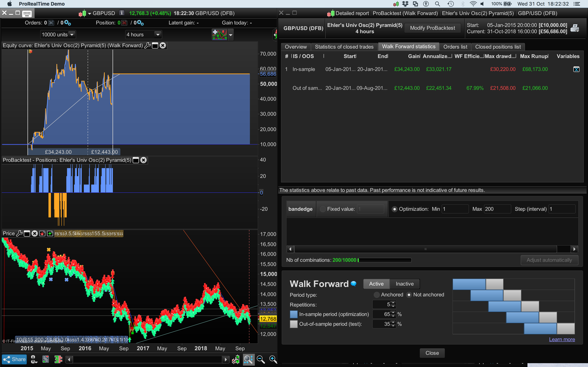
Task: Open Statistics of closed trades tab
Action: pos(344,47)
